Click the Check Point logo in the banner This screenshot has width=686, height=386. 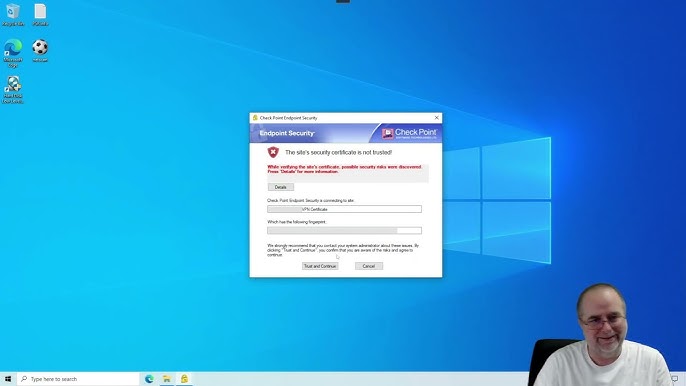pos(409,133)
